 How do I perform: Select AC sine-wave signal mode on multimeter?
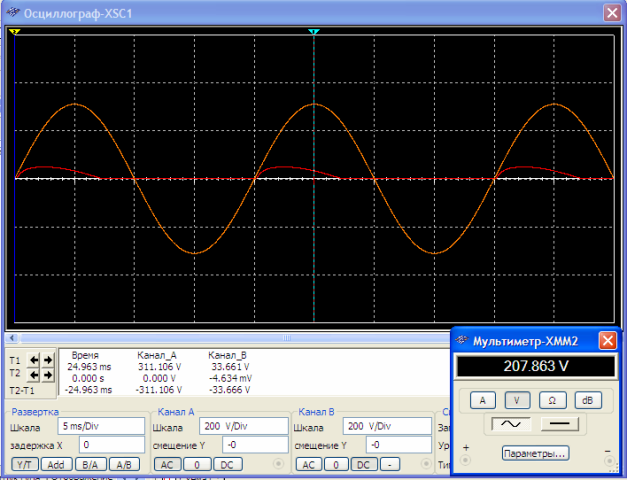point(511,424)
